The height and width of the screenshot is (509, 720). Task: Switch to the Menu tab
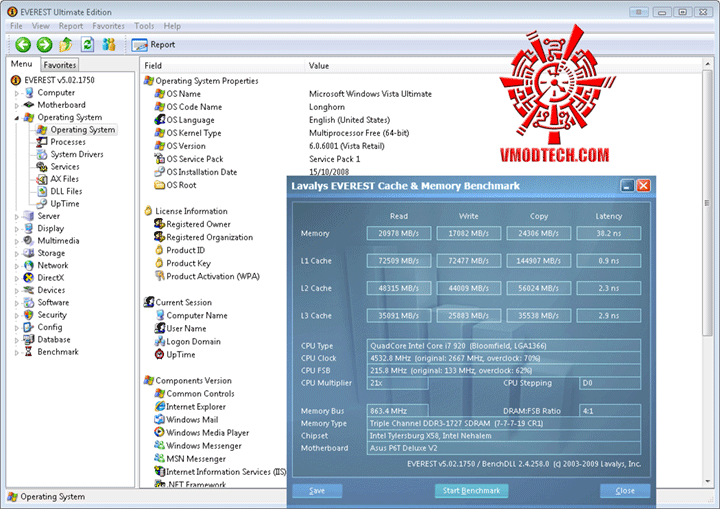point(22,64)
